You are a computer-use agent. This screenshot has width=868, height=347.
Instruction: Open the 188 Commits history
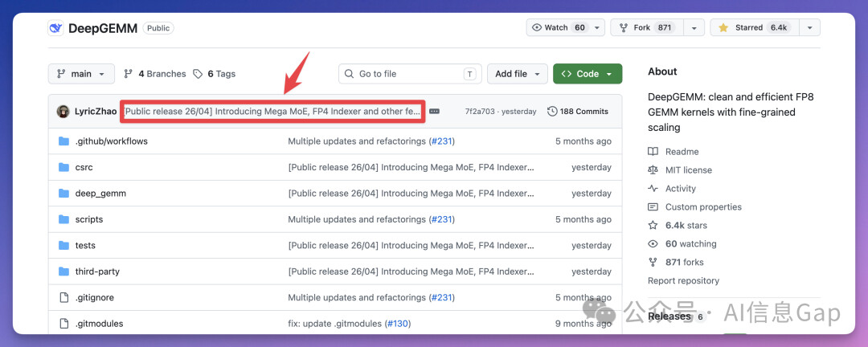click(578, 112)
